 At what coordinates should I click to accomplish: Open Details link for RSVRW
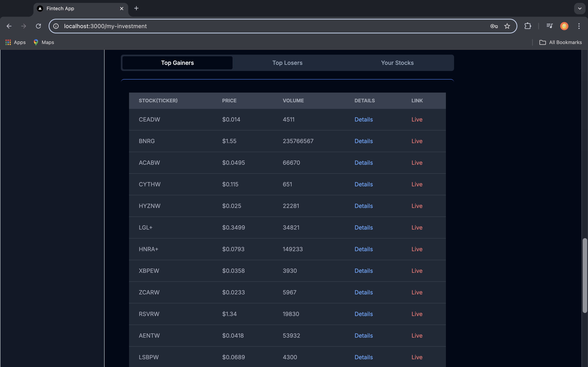click(x=363, y=314)
